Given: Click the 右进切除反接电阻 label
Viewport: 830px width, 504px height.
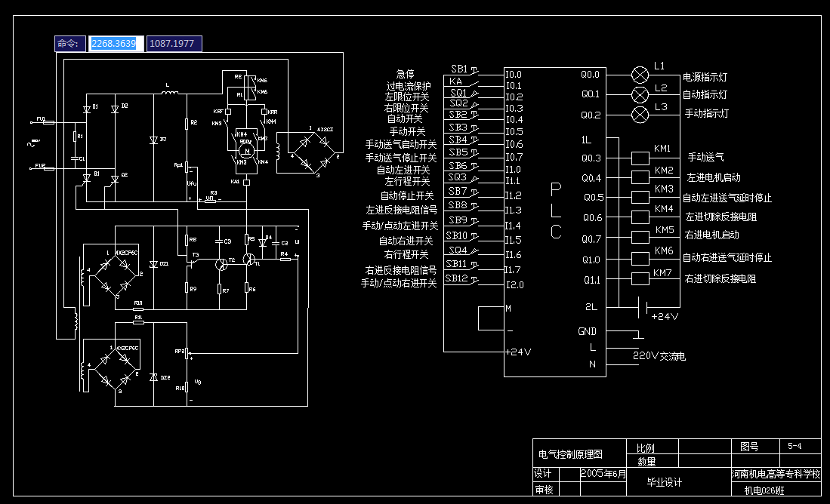Looking at the screenshot, I should [720, 278].
